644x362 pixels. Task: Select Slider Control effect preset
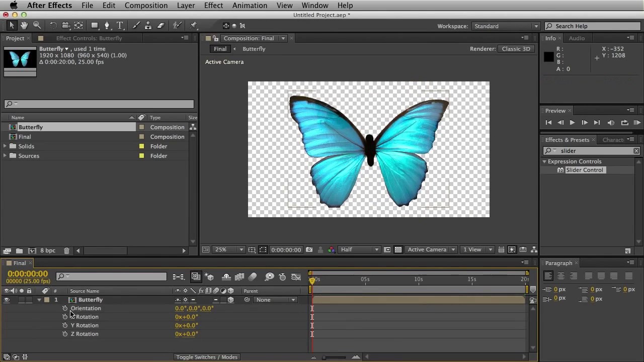click(x=584, y=170)
